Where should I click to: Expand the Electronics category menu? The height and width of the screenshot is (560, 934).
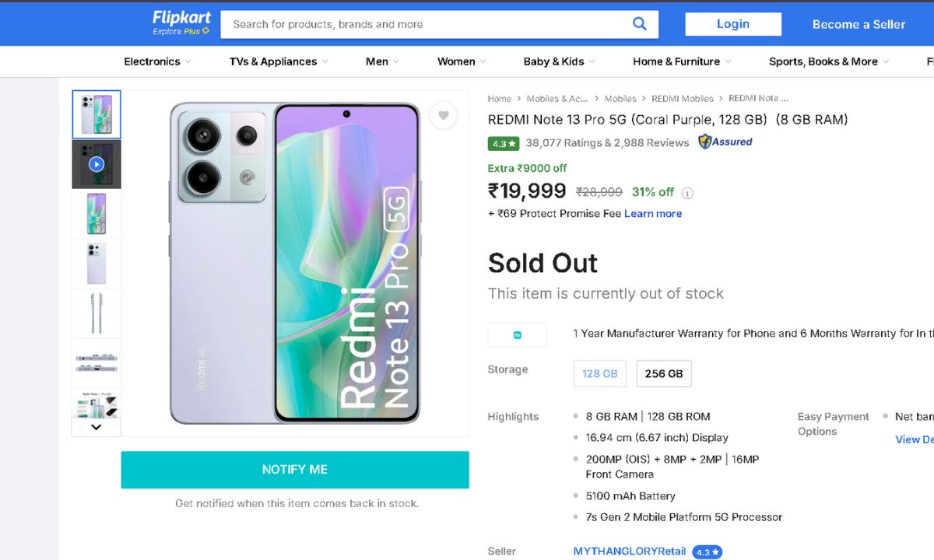coord(157,61)
